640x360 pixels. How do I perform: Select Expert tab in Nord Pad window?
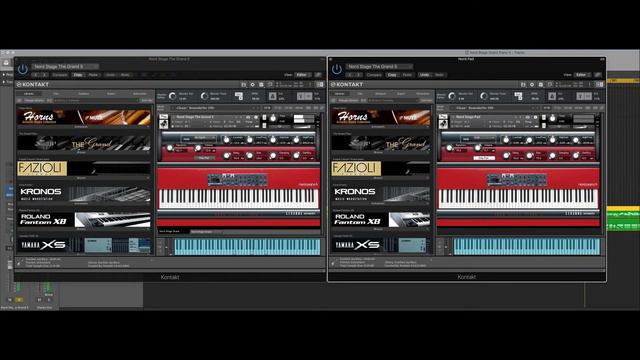pos(402,94)
